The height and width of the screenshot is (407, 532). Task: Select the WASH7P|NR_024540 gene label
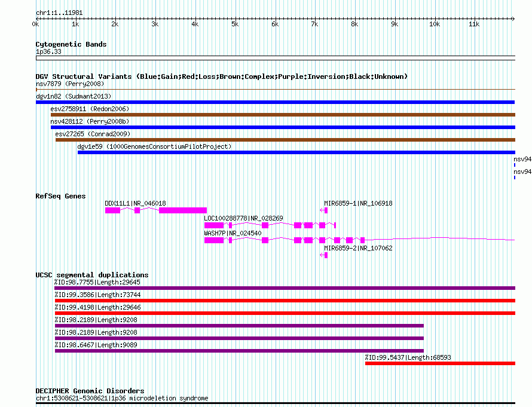(233, 233)
